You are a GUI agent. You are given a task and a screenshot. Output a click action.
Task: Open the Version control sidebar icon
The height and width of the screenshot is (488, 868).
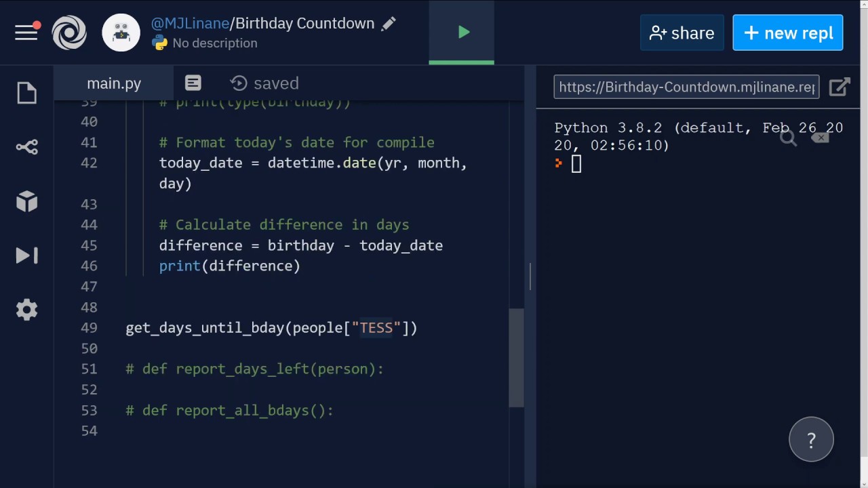click(x=26, y=147)
